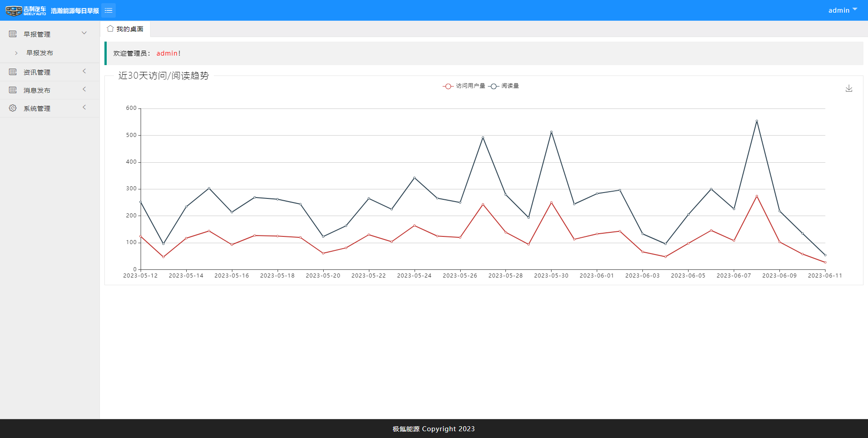
Task: Click x-axis label 2023-06-01
Action: click(x=597, y=276)
